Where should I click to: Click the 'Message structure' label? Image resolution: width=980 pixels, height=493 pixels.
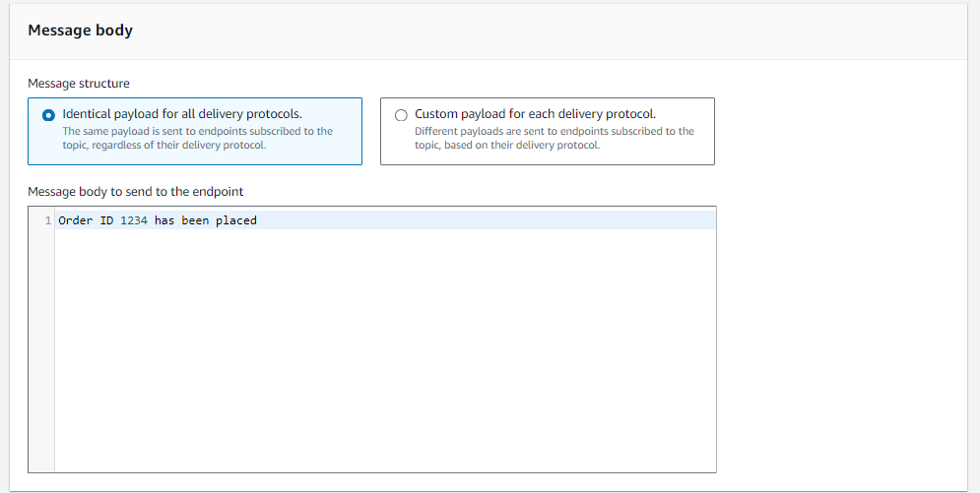click(79, 84)
